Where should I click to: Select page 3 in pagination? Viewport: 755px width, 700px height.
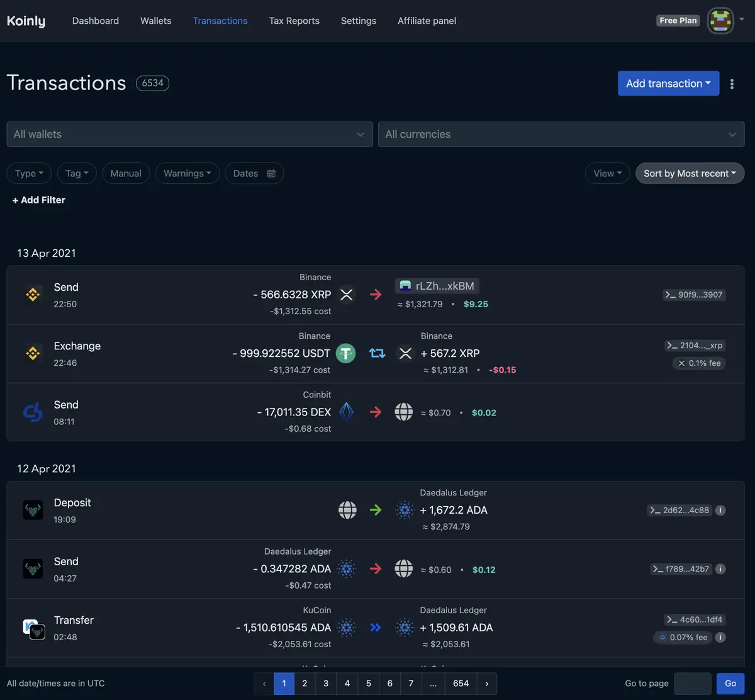tap(326, 684)
